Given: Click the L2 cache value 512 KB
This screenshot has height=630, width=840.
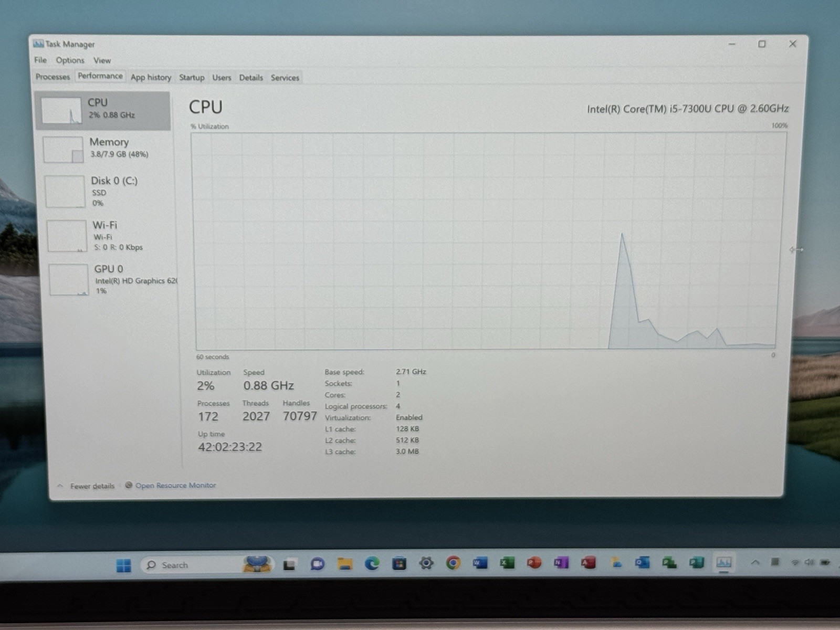Looking at the screenshot, I should [407, 440].
